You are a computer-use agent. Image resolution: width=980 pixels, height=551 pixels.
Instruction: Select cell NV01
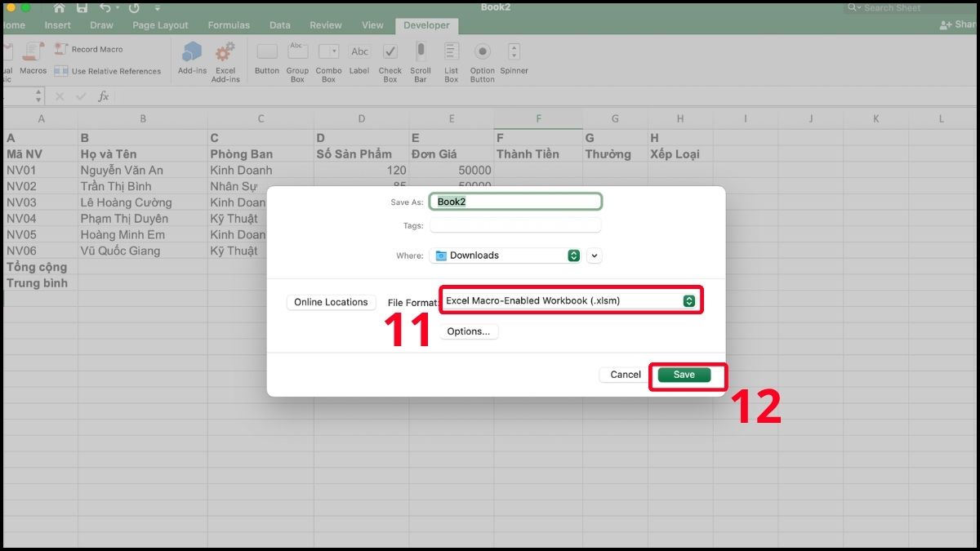point(41,171)
